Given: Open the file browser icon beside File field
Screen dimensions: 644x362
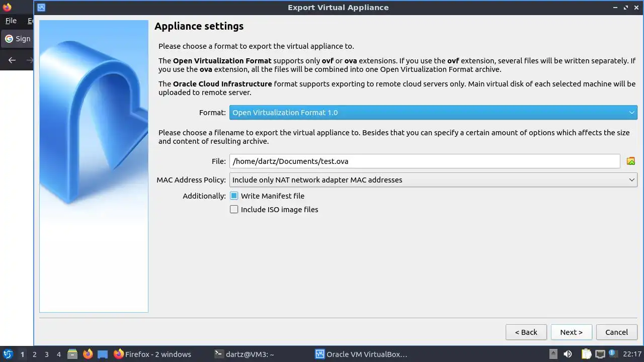Looking at the screenshot, I should [630, 161].
